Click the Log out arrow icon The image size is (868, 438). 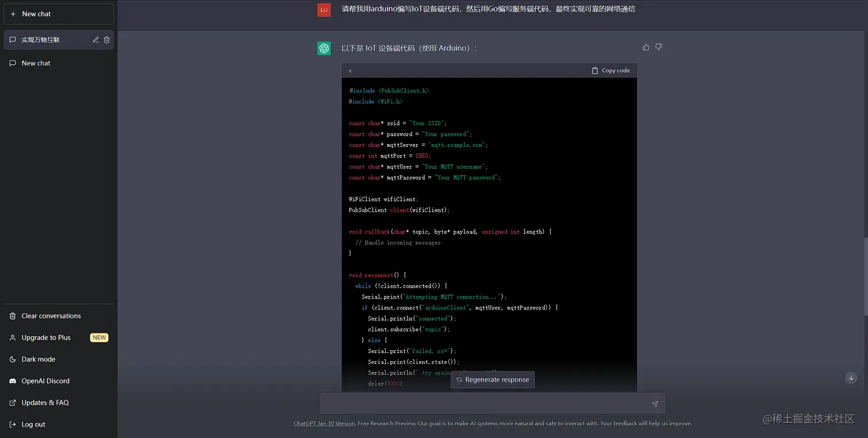coord(13,424)
